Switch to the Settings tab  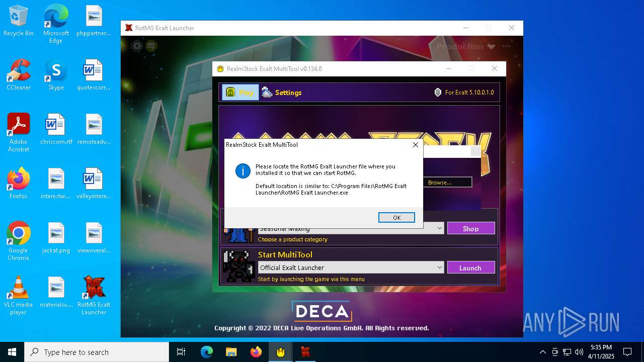click(x=282, y=93)
